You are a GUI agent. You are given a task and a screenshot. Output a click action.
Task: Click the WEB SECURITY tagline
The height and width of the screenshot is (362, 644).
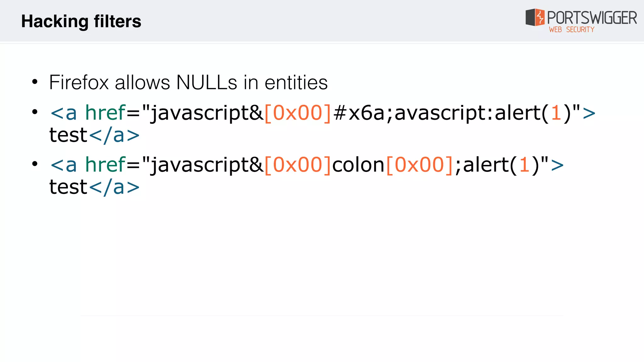click(572, 30)
